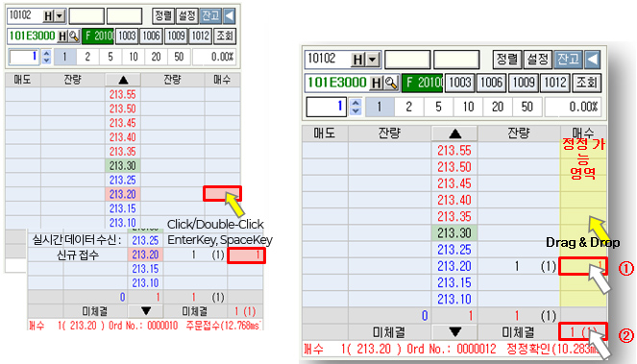Click the blue back-arrow icon in left panel

(x=230, y=15)
